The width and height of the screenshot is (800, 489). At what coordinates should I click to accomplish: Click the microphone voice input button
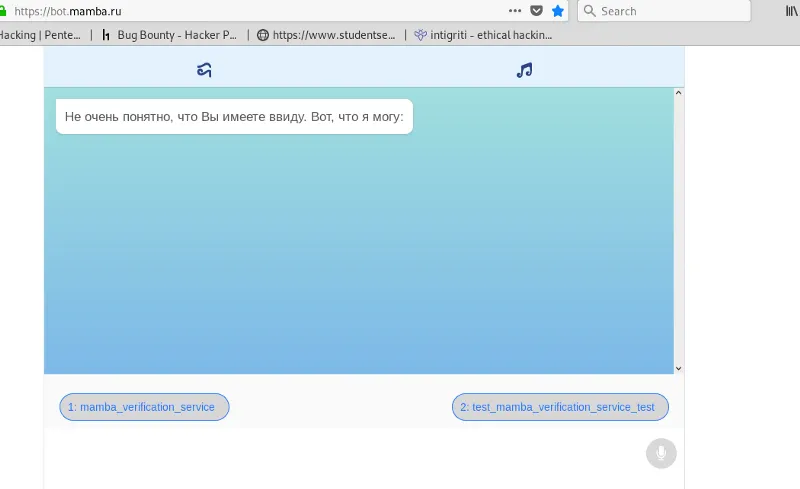[660, 453]
